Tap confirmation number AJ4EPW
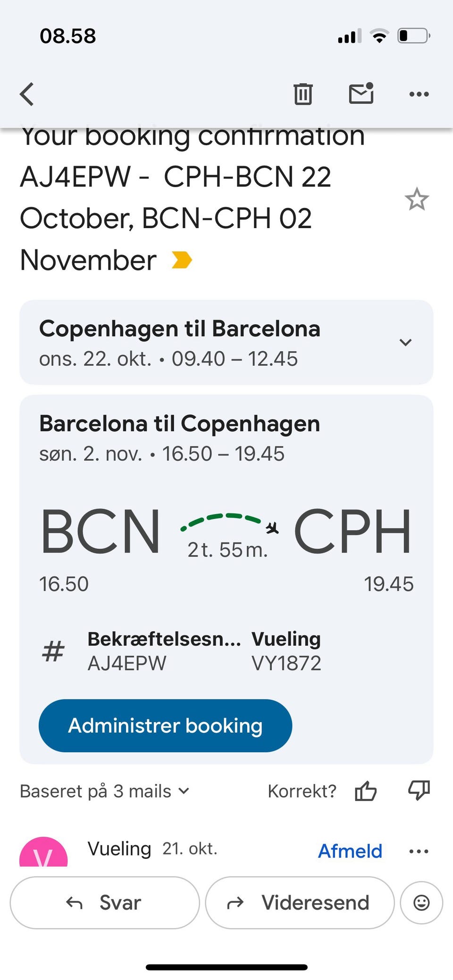Screen dimensions: 453x980 (127, 663)
